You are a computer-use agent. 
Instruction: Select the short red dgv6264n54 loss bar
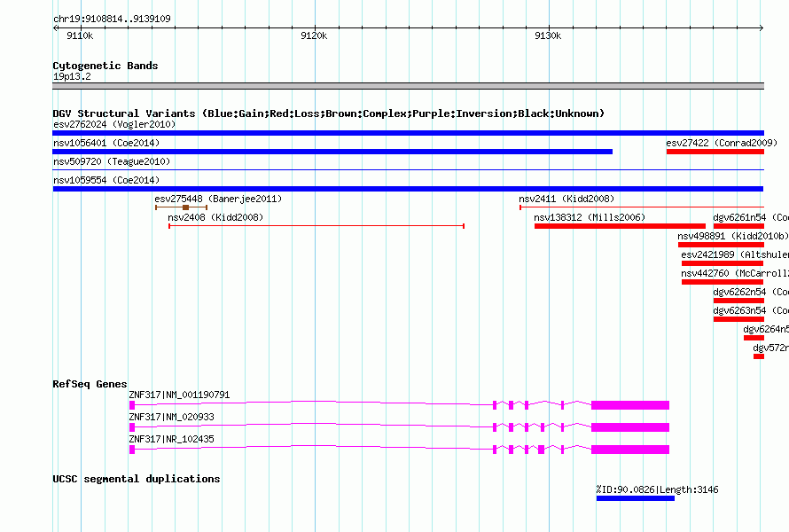[754, 338]
